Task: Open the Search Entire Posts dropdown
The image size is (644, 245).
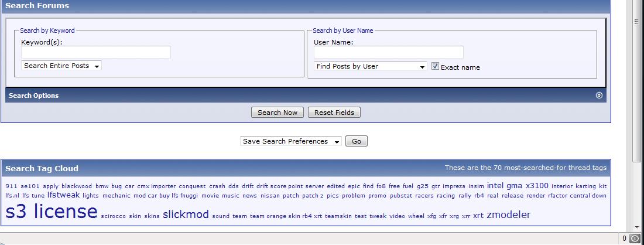Action: pos(61,66)
